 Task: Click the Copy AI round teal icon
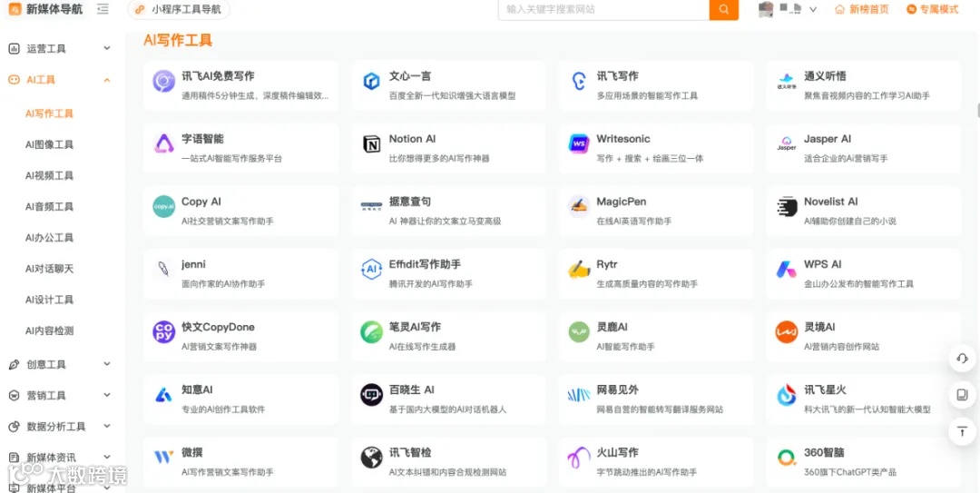coord(163,206)
